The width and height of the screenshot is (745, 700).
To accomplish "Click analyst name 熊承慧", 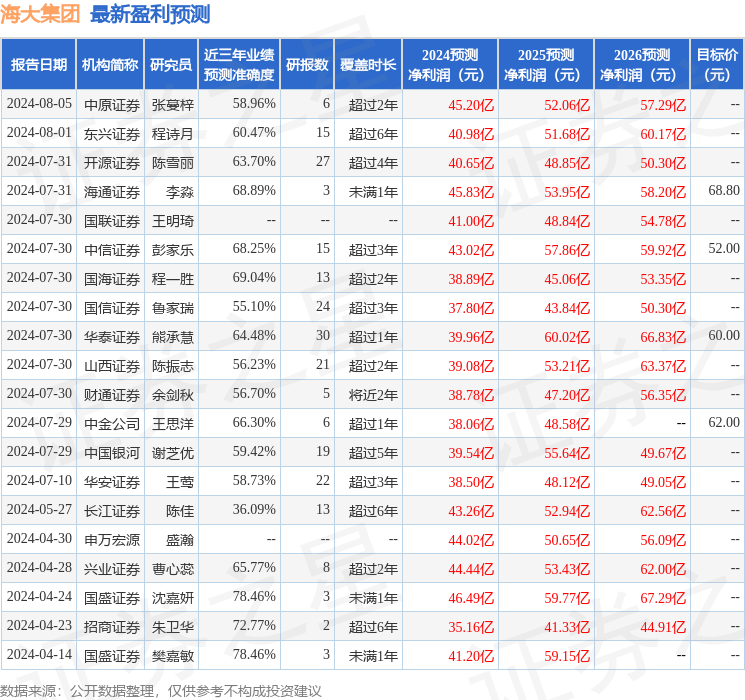I will 173,337.
